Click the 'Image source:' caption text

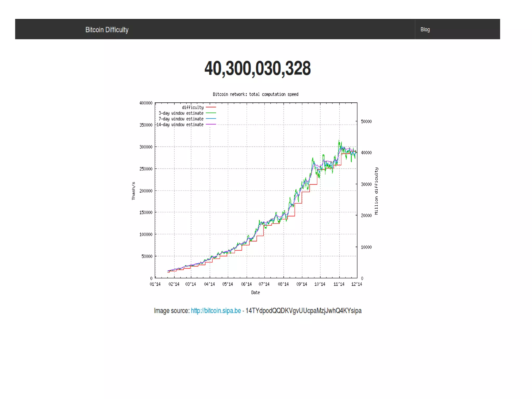(171, 311)
